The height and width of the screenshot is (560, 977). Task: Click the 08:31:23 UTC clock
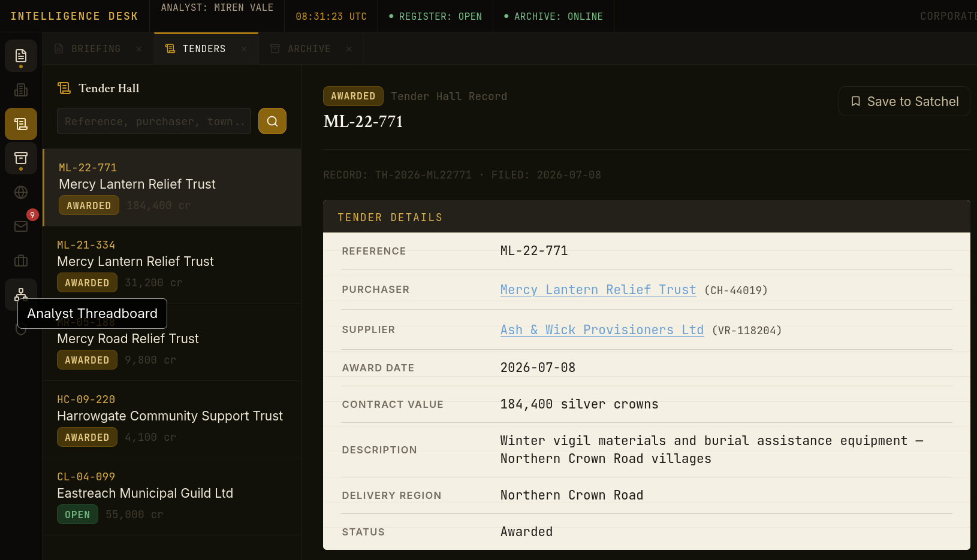(331, 16)
